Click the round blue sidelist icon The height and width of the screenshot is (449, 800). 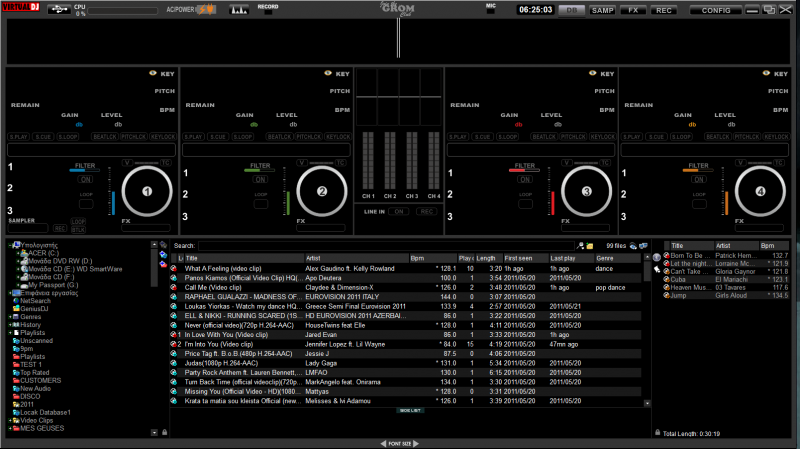point(657,257)
